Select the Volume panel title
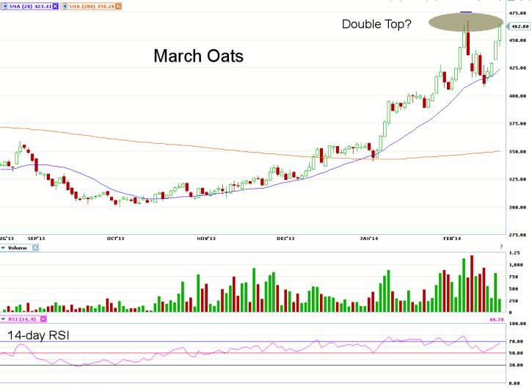532x392 pixels. click(19, 248)
